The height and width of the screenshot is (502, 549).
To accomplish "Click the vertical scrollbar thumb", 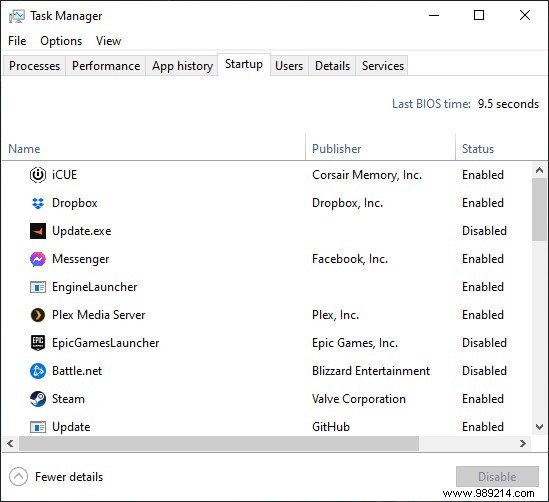I will coord(540,209).
